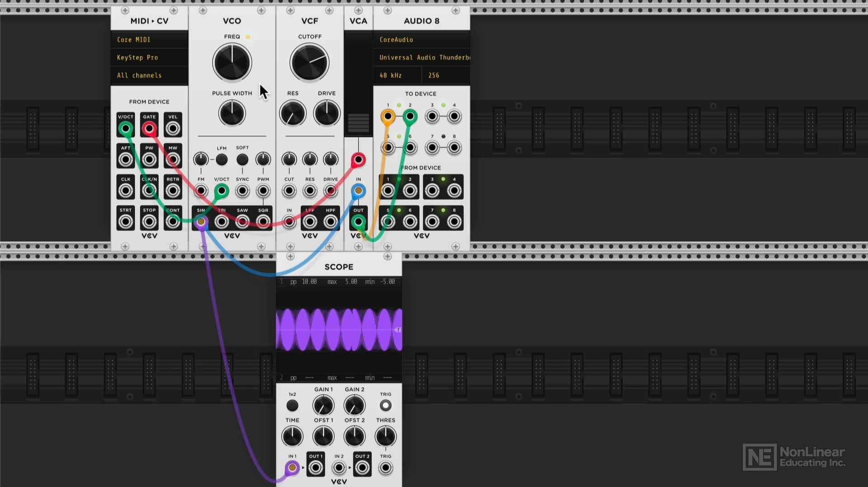
Task: Select the AFT aftertouch jack on MIDI-CV
Action: pyautogui.click(x=126, y=159)
